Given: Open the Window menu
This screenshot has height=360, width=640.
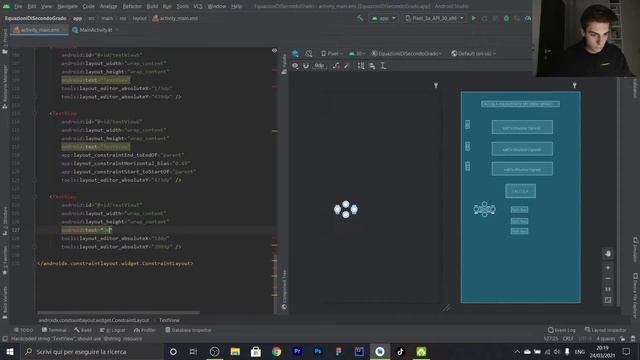Looking at the screenshot, I should (216, 7).
